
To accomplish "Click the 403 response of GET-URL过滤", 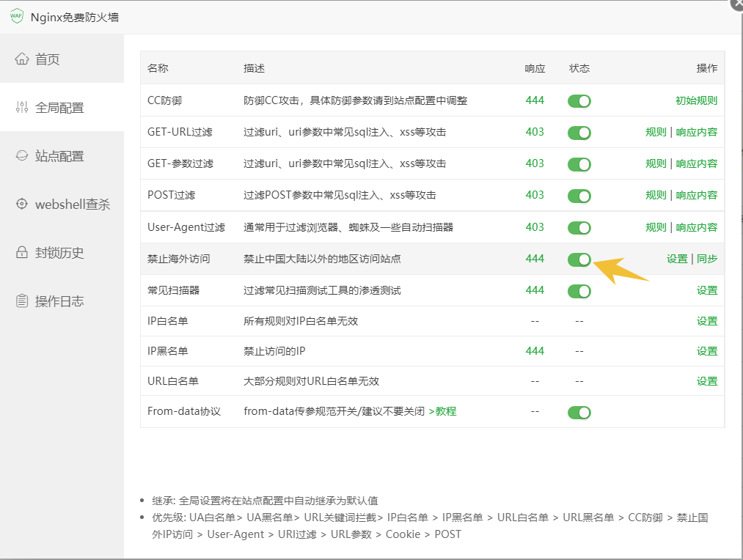I will click(535, 132).
